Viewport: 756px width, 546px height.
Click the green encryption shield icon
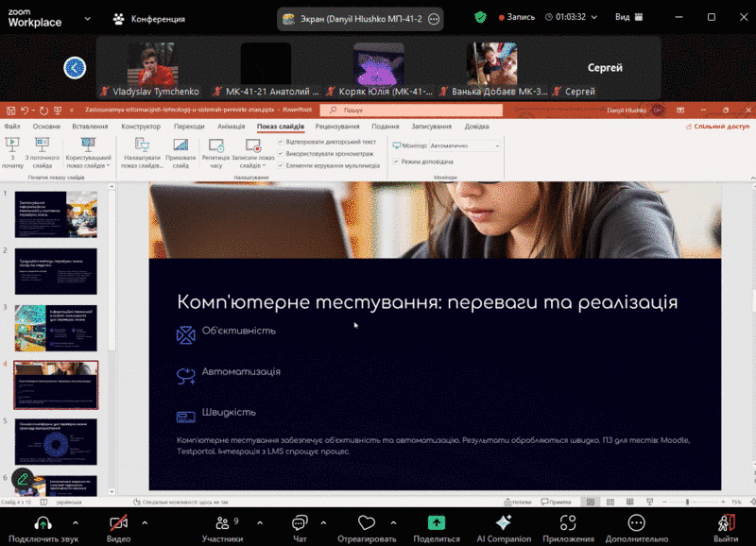481,17
